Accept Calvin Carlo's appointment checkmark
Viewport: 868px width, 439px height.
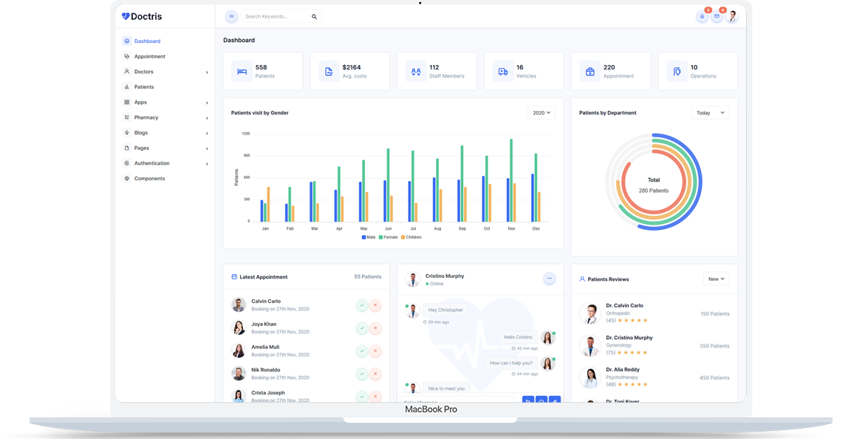362,304
